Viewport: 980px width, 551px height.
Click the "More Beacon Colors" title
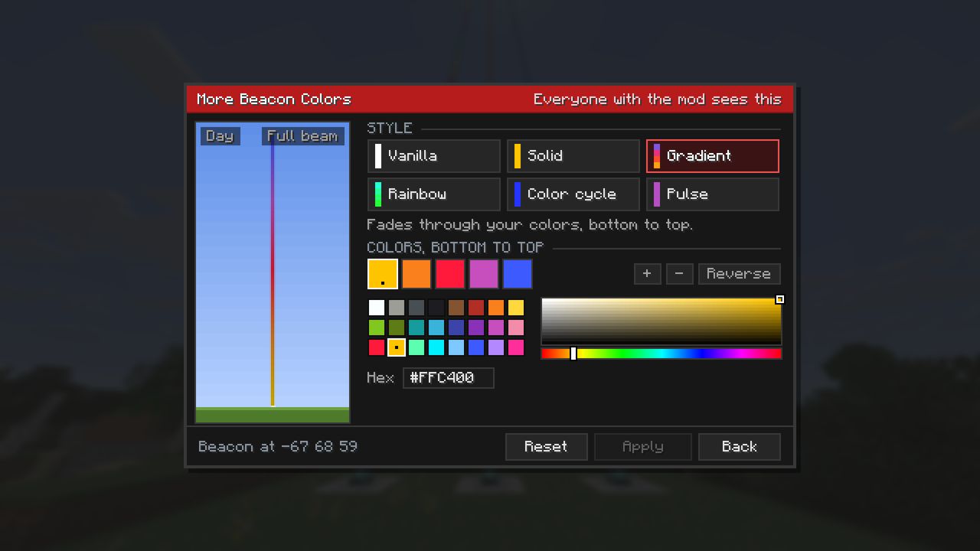[274, 99]
